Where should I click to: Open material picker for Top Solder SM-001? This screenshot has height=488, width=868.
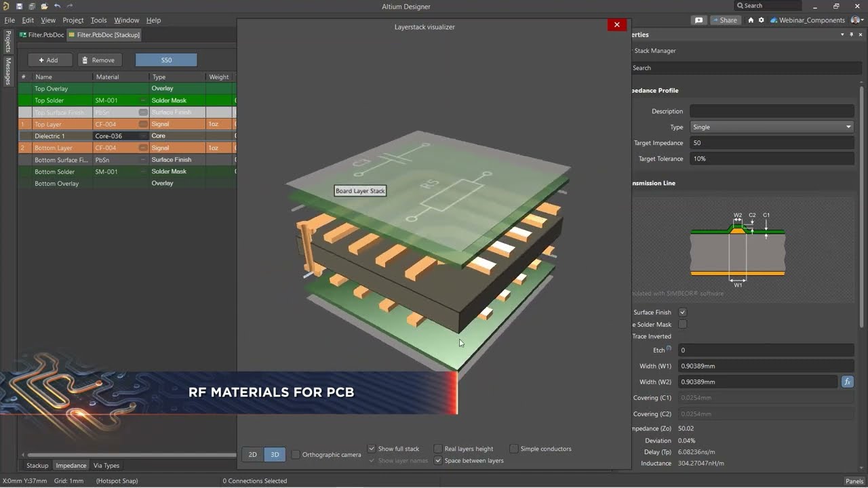(143, 100)
